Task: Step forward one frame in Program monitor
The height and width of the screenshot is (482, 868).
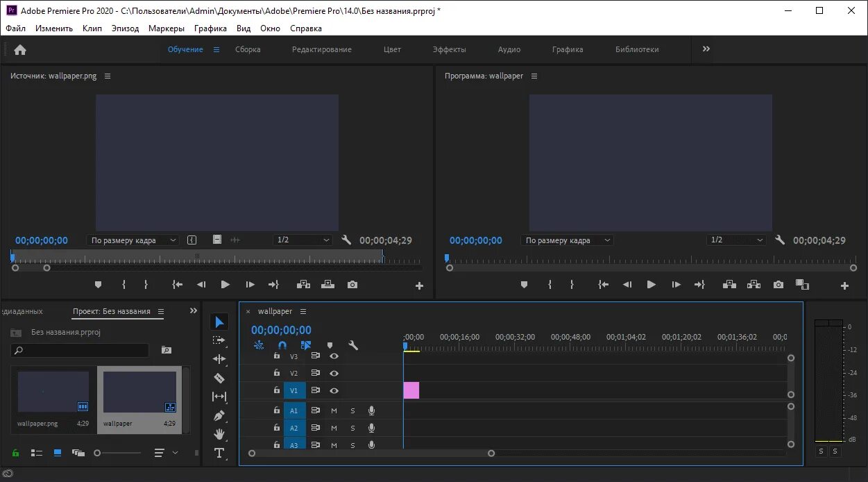Action: 676,285
